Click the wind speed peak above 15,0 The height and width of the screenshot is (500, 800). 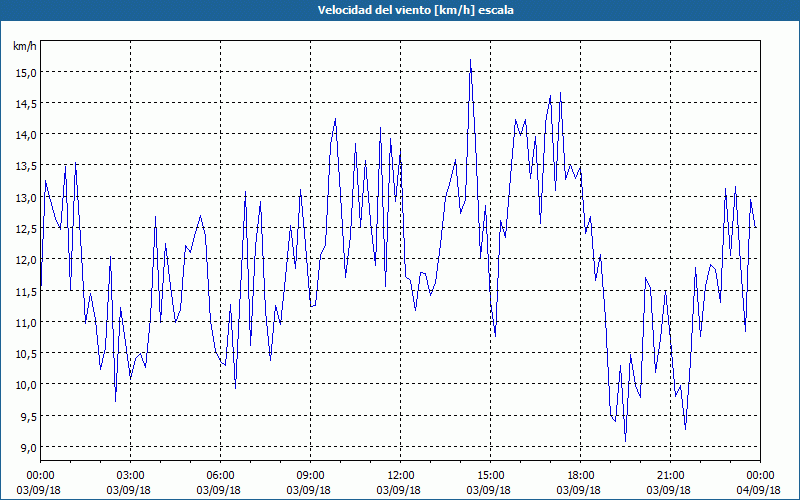(470, 60)
